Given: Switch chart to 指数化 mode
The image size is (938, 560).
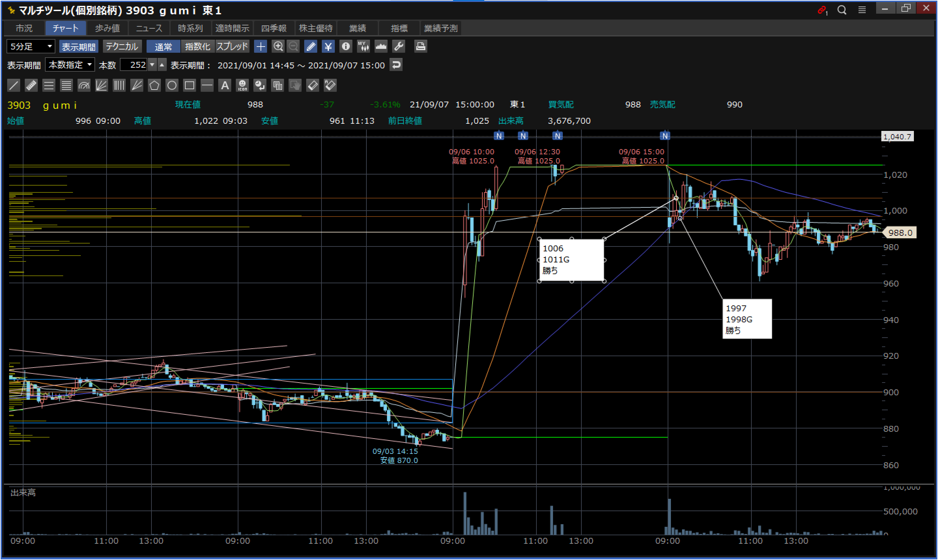Looking at the screenshot, I should (197, 47).
